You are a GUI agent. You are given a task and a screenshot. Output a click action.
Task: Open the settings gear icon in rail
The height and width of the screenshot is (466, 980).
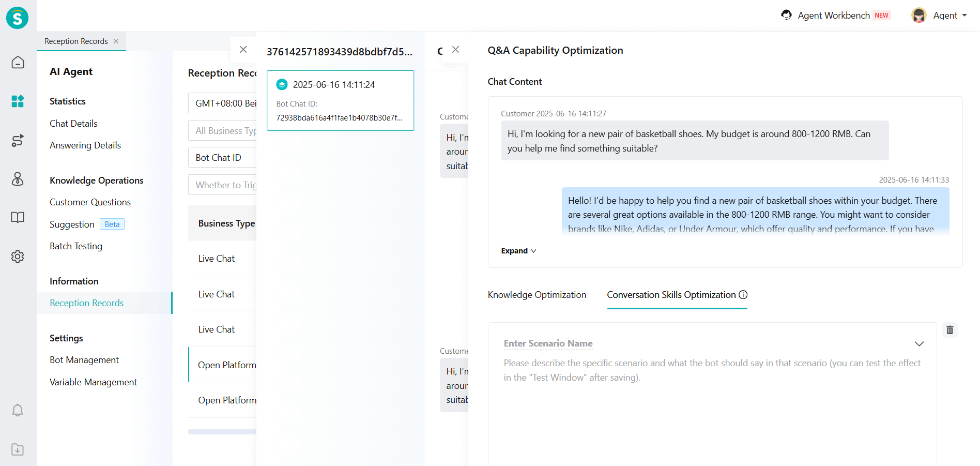click(x=18, y=257)
